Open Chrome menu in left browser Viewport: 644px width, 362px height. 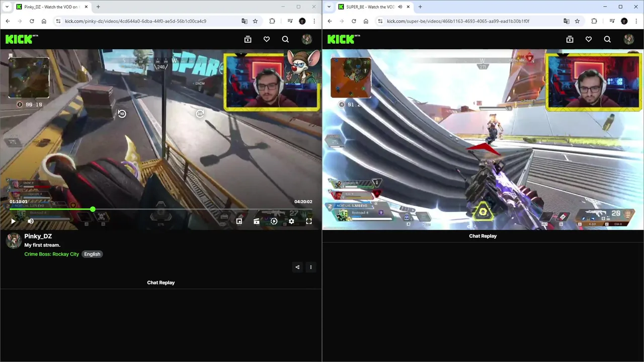(x=314, y=21)
